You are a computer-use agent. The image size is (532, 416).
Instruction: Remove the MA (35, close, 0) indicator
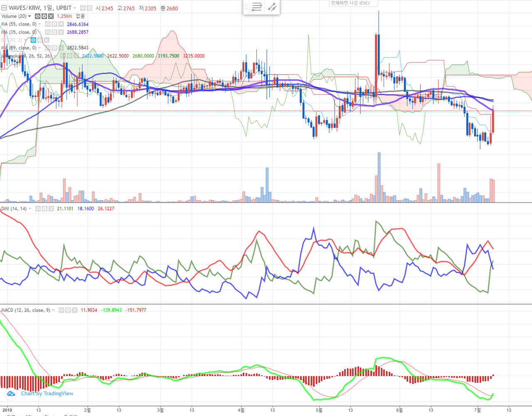(61, 32)
